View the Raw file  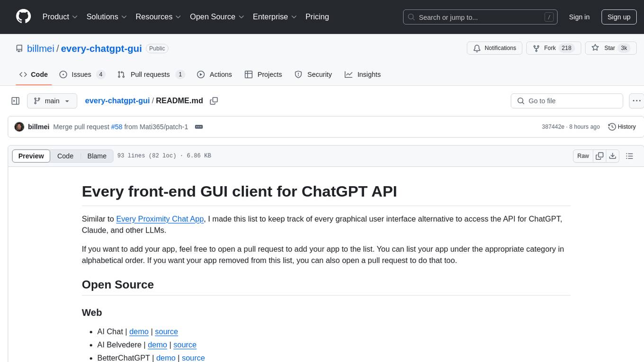click(x=583, y=156)
